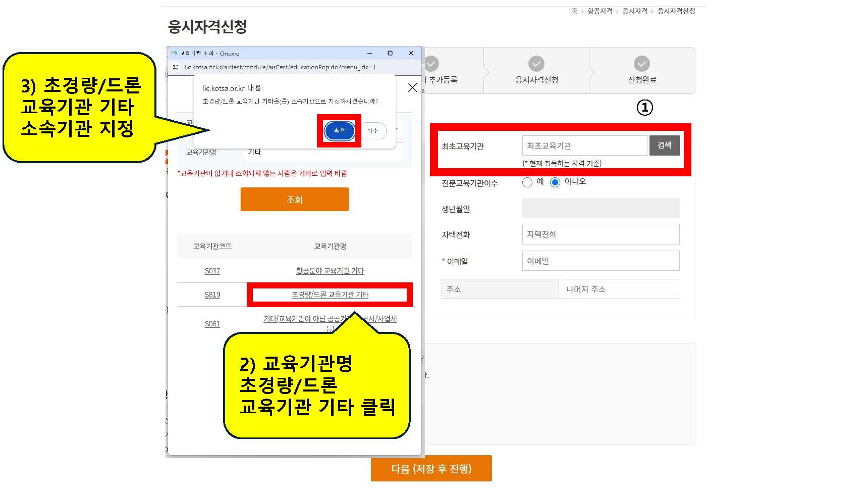The image size is (868, 489).
Task: Click the 신청완료 step check icon
Action: (x=642, y=64)
